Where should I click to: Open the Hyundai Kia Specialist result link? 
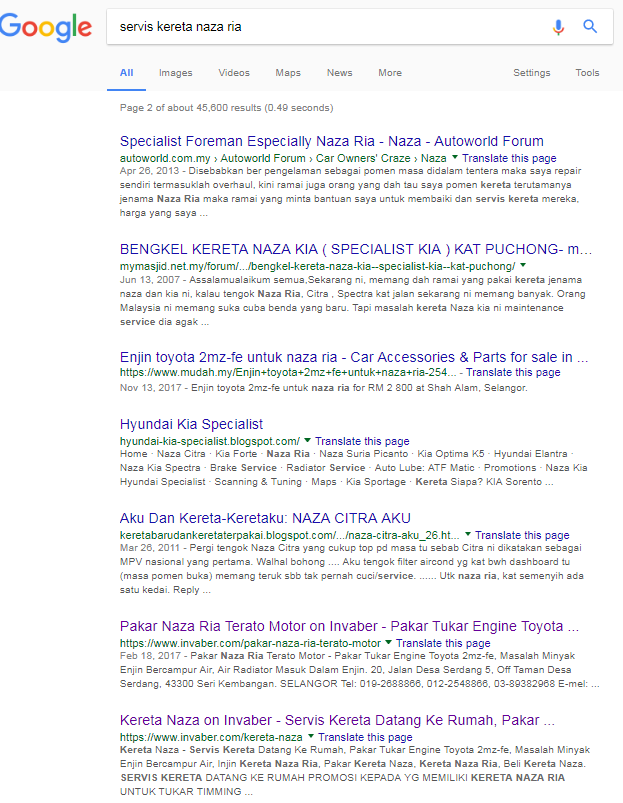[191, 424]
